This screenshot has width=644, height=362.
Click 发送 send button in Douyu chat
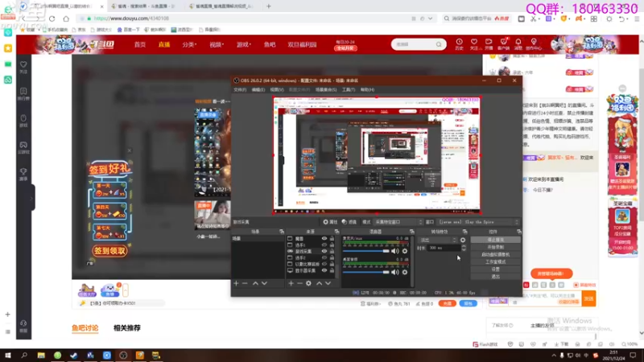tap(588, 298)
